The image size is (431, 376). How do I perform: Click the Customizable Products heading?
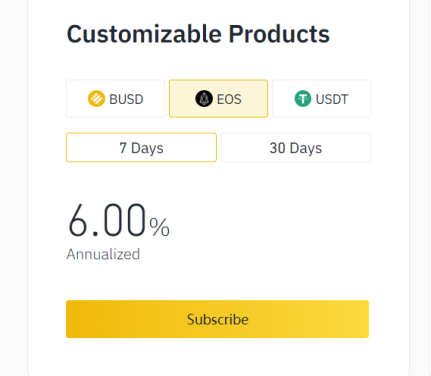click(198, 34)
